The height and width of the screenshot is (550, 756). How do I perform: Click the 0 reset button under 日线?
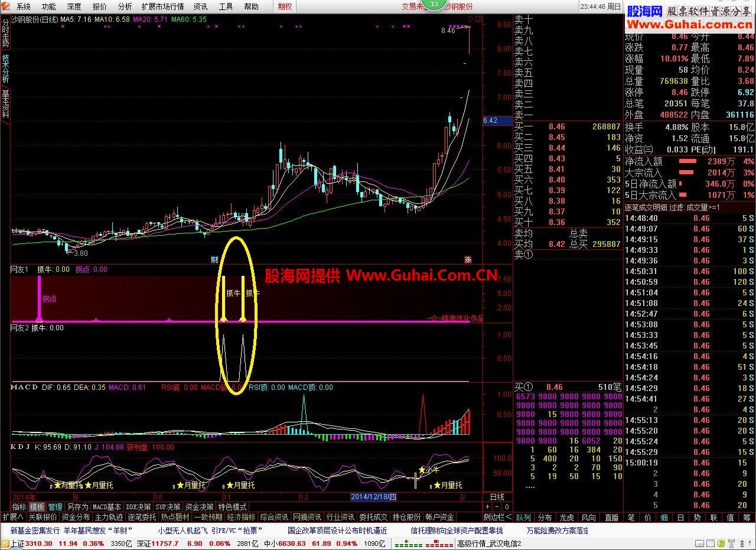[x=507, y=507]
